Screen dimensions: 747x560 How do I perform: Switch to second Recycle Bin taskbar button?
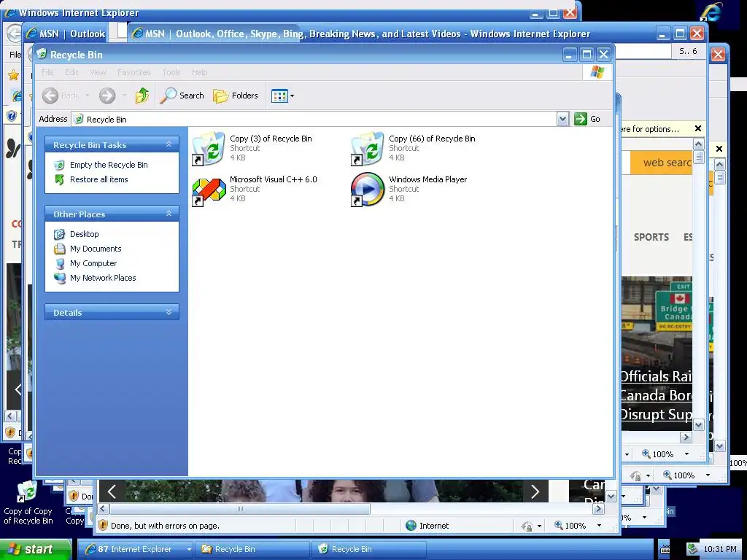click(x=369, y=549)
